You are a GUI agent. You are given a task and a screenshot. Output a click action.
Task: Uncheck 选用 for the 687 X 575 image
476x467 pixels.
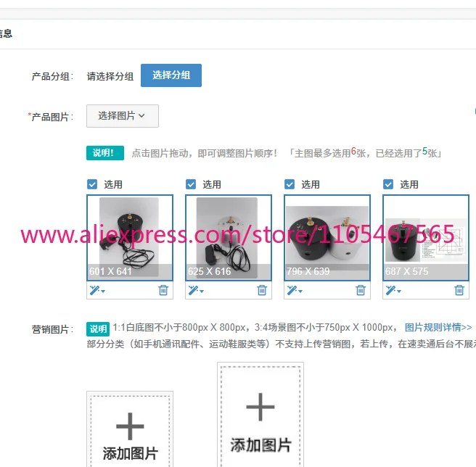[x=388, y=184]
